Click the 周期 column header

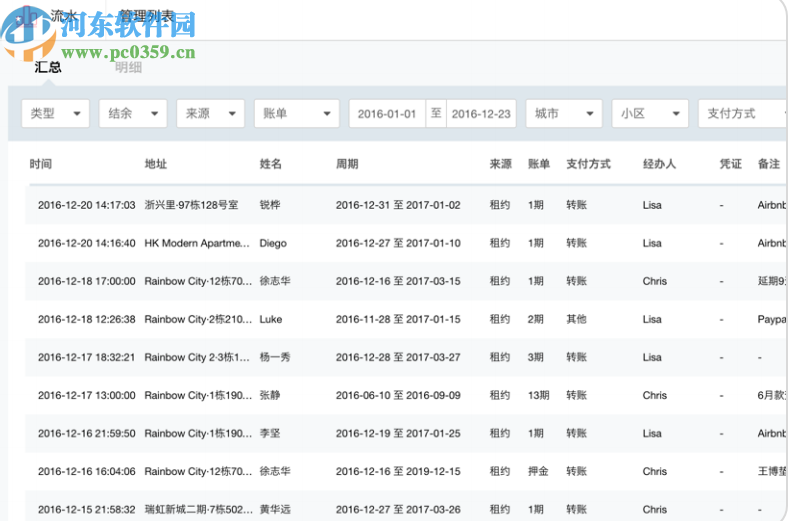click(347, 164)
